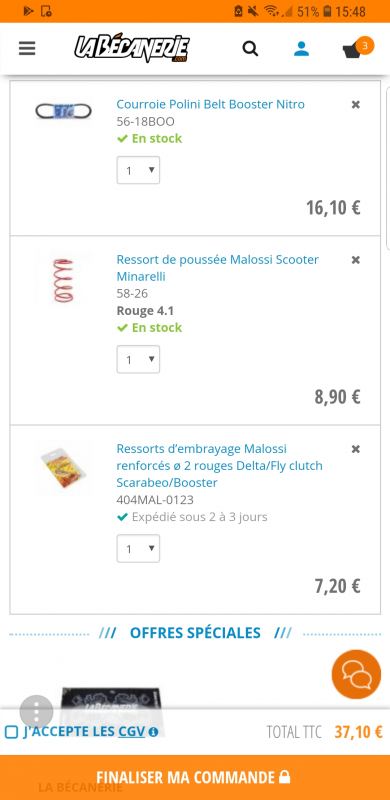Tap Finaliser ma commande button
The image size is (390, 800).
point(195,778)
